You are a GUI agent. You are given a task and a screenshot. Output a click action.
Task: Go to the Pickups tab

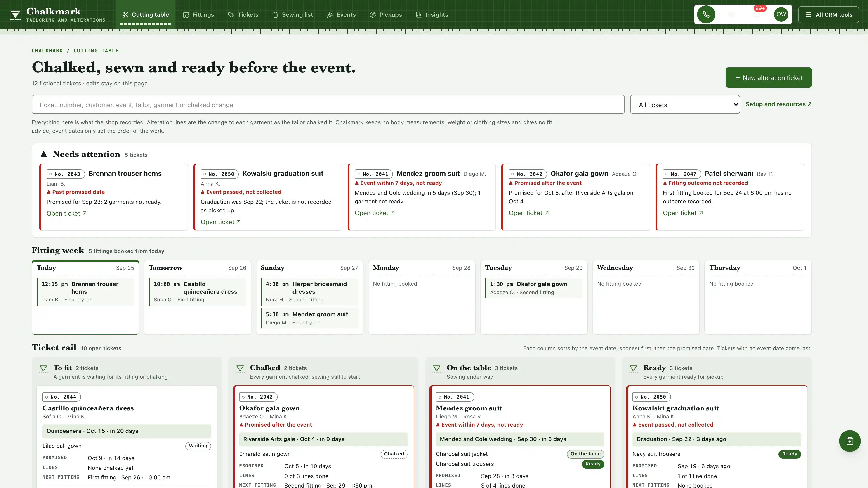(385, 14)
